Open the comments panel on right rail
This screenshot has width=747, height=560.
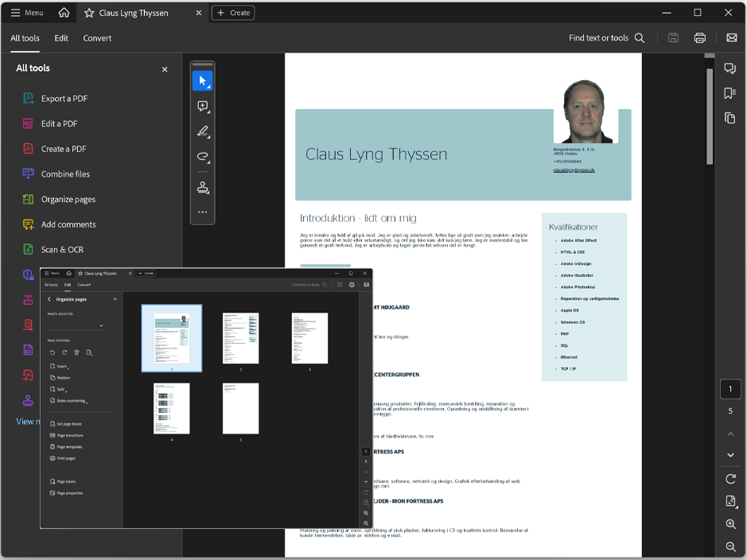click(x=729, y=69)
